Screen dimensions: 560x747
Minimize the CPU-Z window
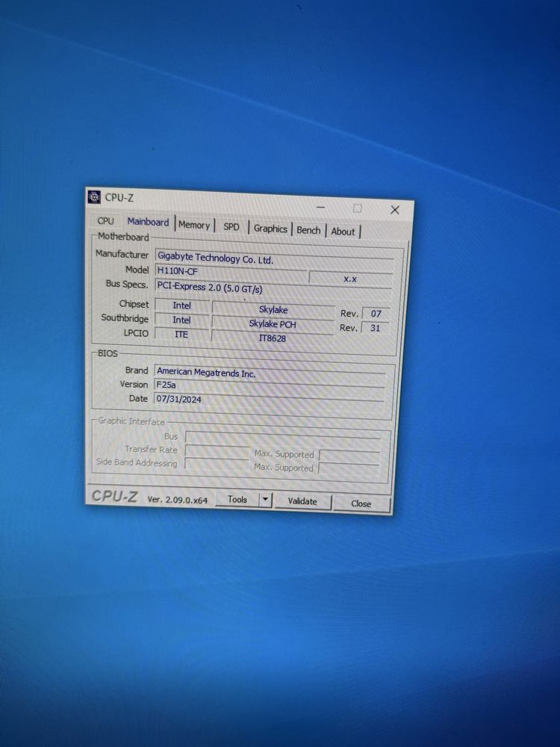(321, 207)
